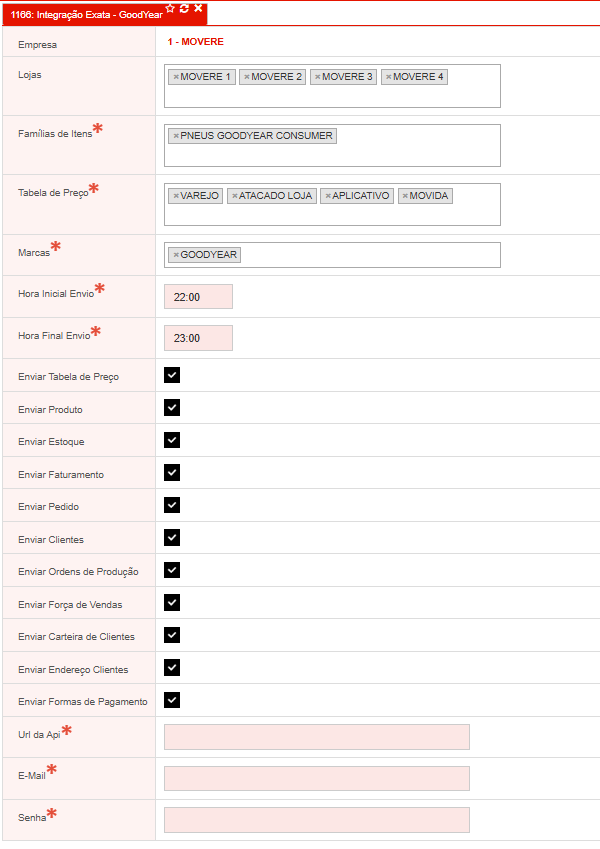Toggle Enviar Pedido checkbox
This screenshot has width=600, height=849.
pyautogui.click(x=172, y=505)
